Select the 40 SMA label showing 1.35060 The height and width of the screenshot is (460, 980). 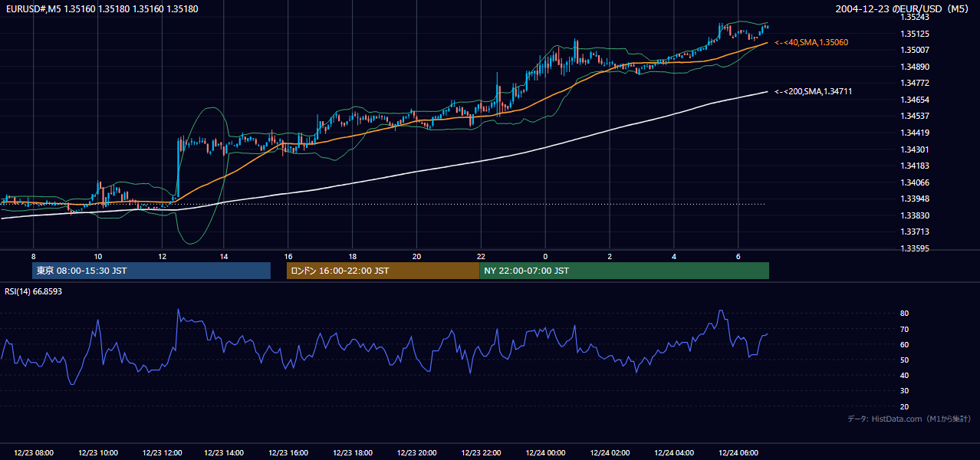coord(811,42)
